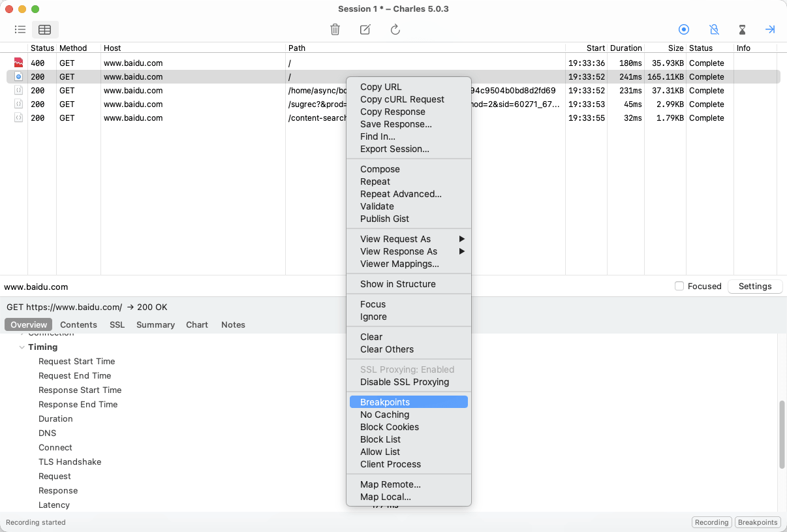787x532 pixels.
Task: Click the blue arrow icon at toolbar right
Action: 770,29
